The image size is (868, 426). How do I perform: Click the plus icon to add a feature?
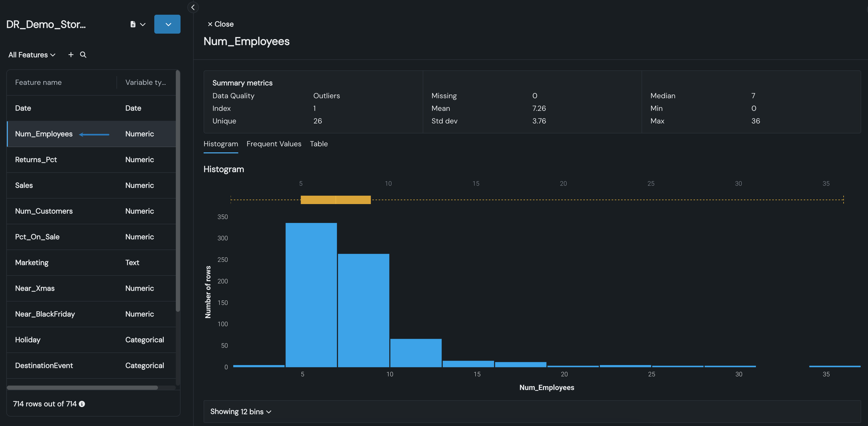pos(71,55)
